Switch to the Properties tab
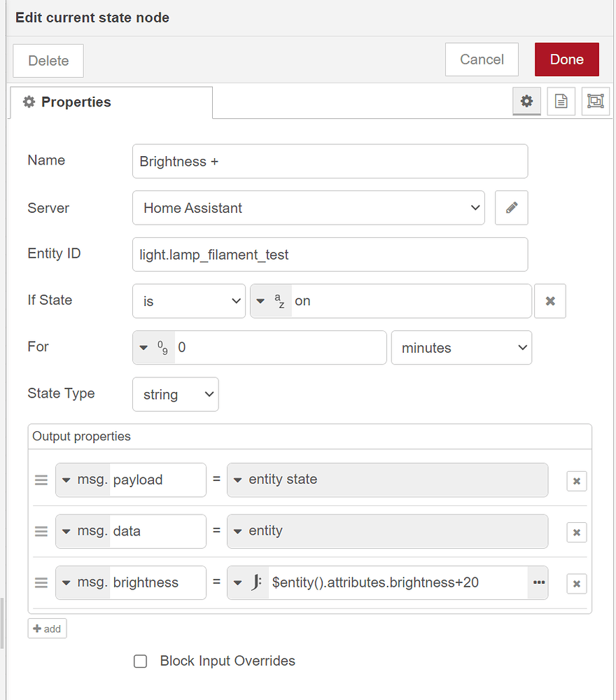This screenshot has height=700, width=616. [73, 101]
